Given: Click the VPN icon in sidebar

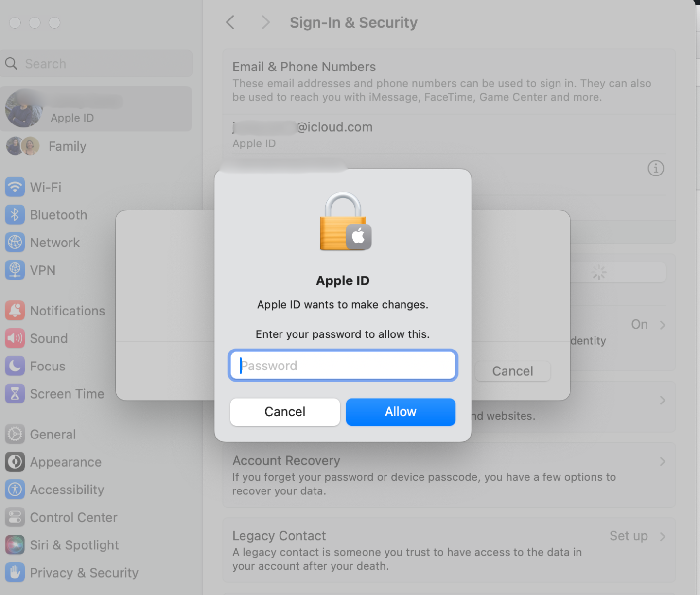Looking at the screenshot, I should click(15, 270).
